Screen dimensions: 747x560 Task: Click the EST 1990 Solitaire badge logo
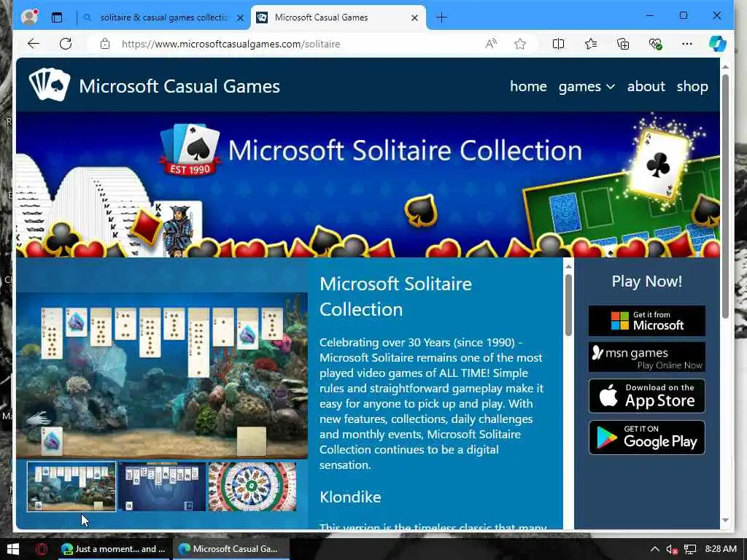(190, 149)
